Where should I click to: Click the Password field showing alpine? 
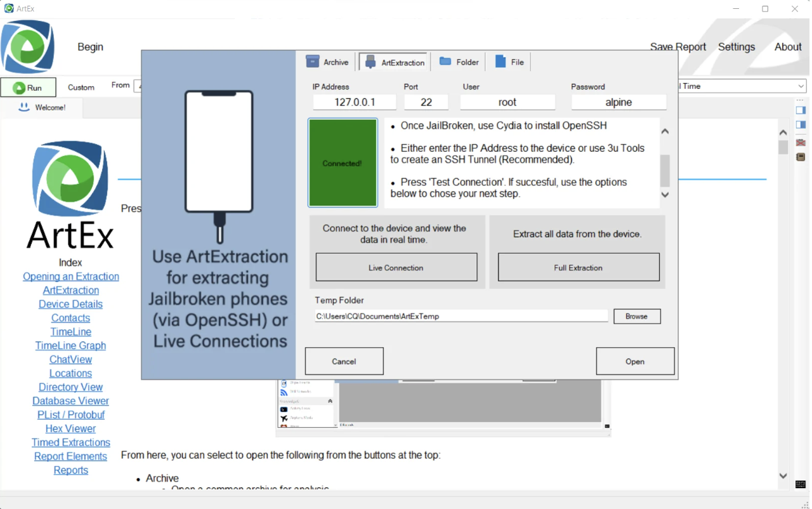coord(619,102)
